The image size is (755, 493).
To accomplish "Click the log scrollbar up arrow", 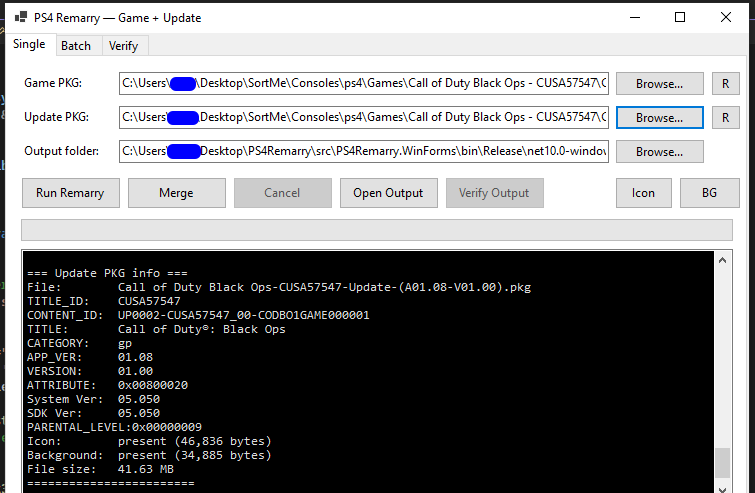I will (x=722, y=260).
